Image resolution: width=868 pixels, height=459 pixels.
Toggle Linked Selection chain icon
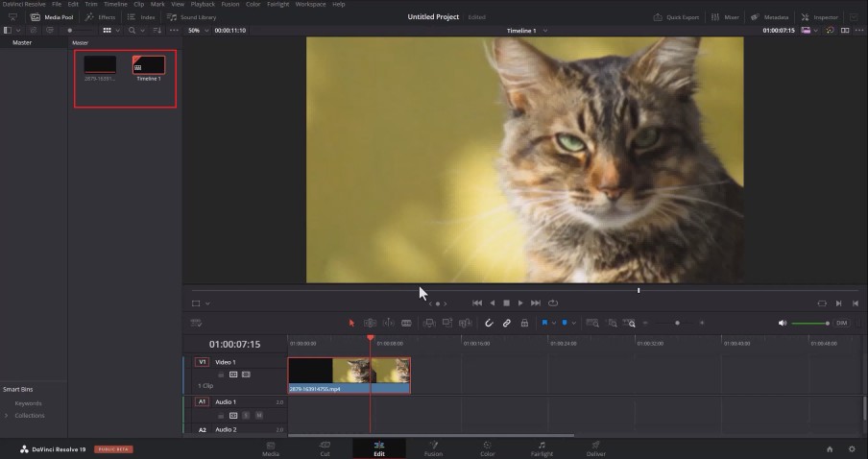tap(507, 323)
